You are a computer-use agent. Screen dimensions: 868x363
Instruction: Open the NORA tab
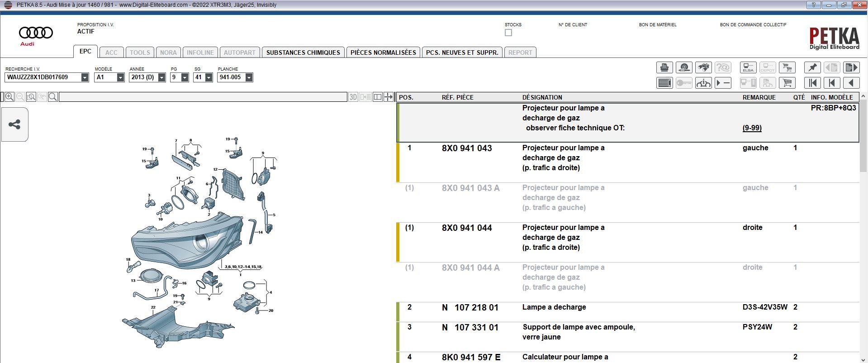[x=168, y=53]
